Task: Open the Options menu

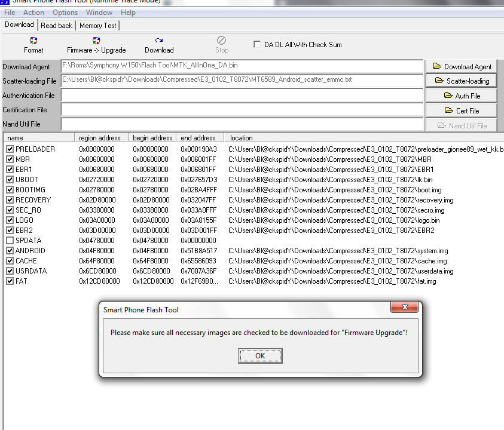Action: coord(65,13)
